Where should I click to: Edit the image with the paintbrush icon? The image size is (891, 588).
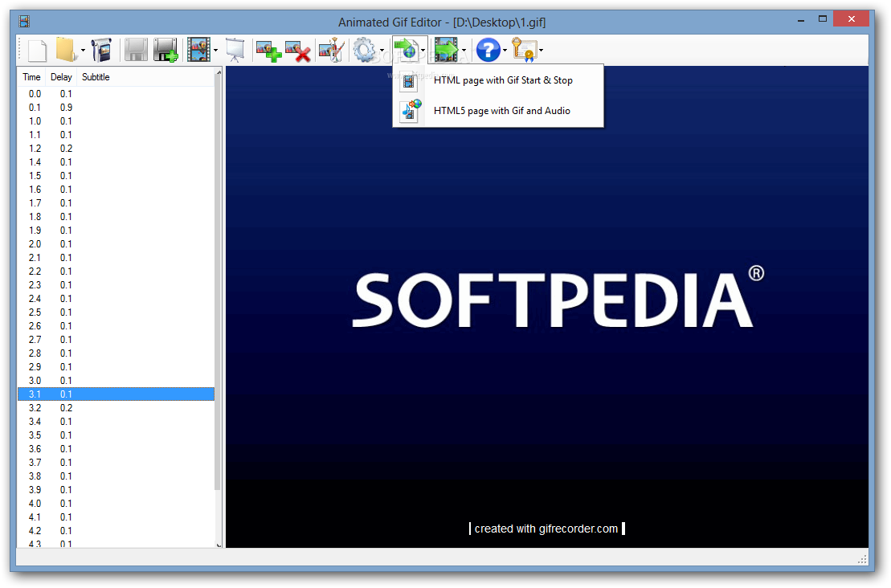[333, 51]
